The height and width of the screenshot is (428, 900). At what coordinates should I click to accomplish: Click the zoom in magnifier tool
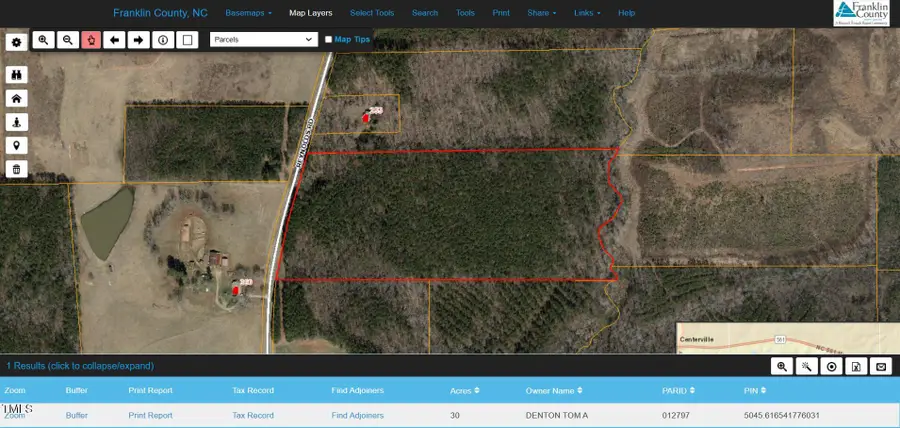[43, 40]
